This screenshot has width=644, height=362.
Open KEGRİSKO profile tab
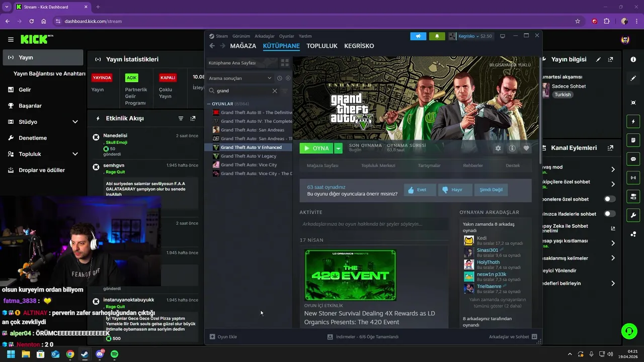point(359,46)
